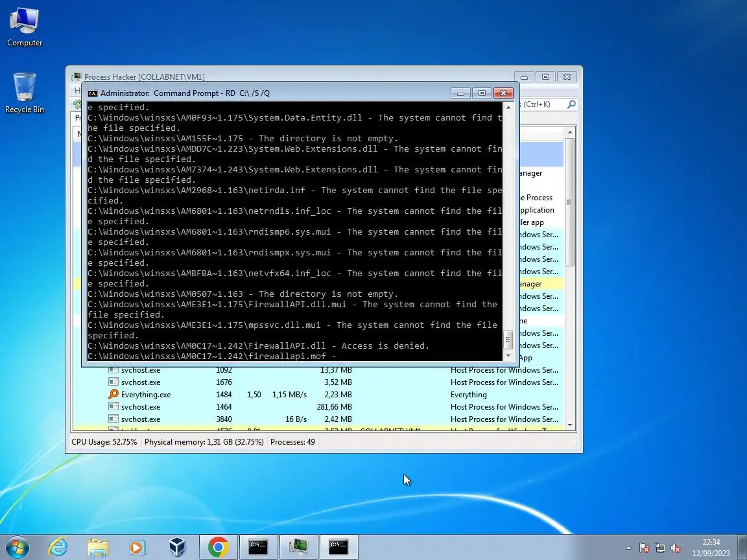747x560 pixels.
Task: Click Processes: 49 status bar entry
Action: coord(292,442)
